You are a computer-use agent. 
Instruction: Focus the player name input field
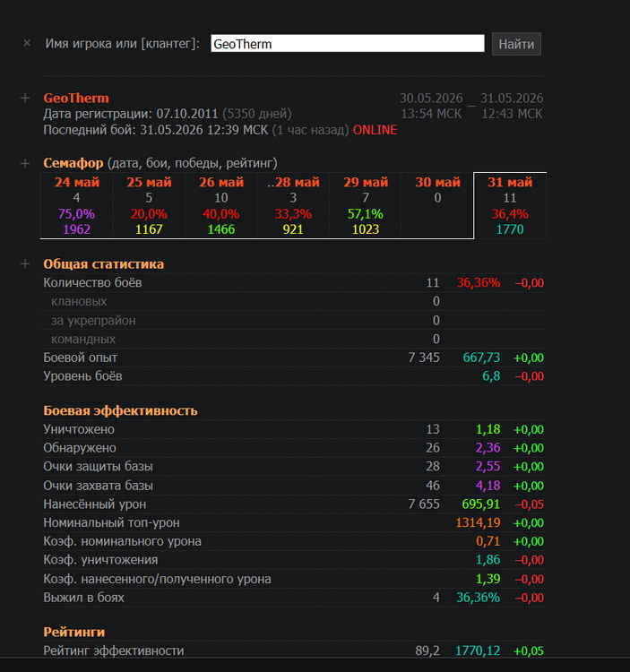348,44
